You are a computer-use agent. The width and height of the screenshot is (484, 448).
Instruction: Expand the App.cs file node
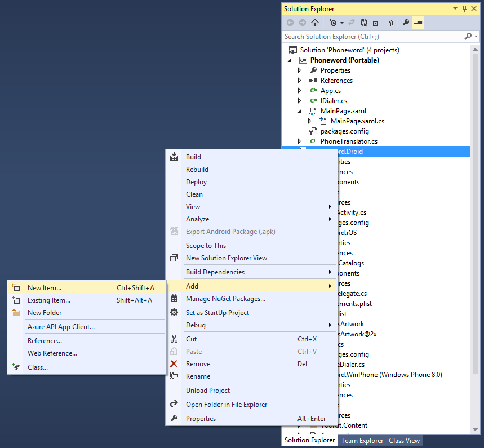point(299,91)
